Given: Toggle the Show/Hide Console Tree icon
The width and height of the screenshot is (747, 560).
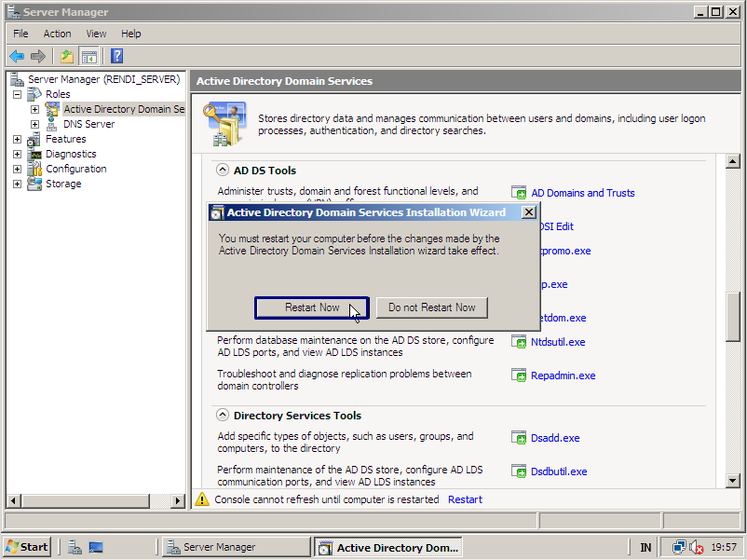Looking at the screenshot, I should 88,56.
